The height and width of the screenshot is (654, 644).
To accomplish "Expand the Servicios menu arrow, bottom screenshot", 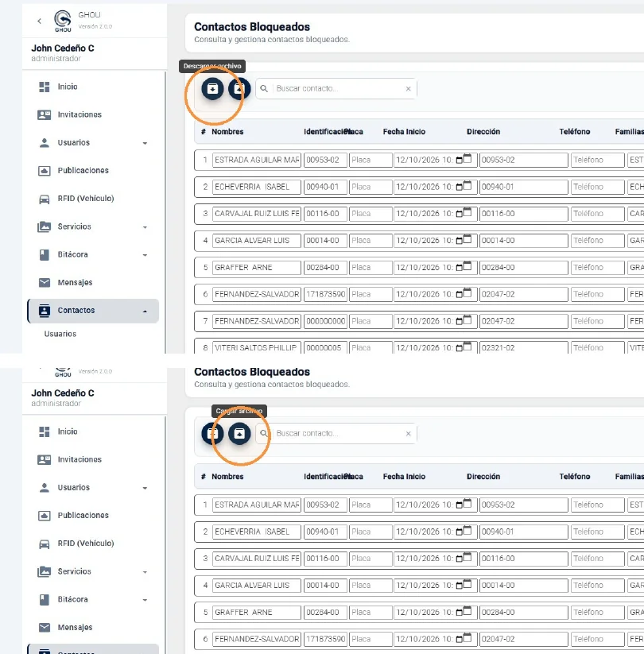I will (145, 572).
